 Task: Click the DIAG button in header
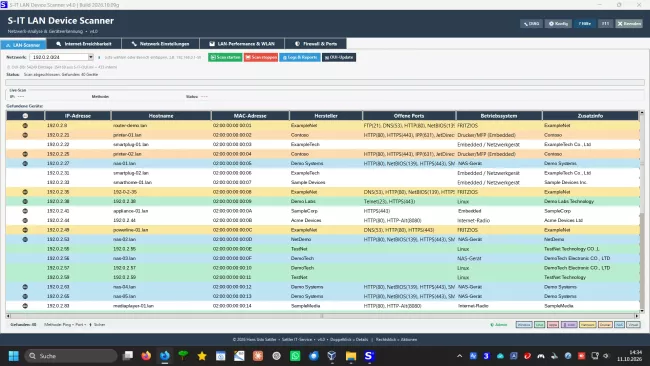pyautogui.click(x=531, y=24)
